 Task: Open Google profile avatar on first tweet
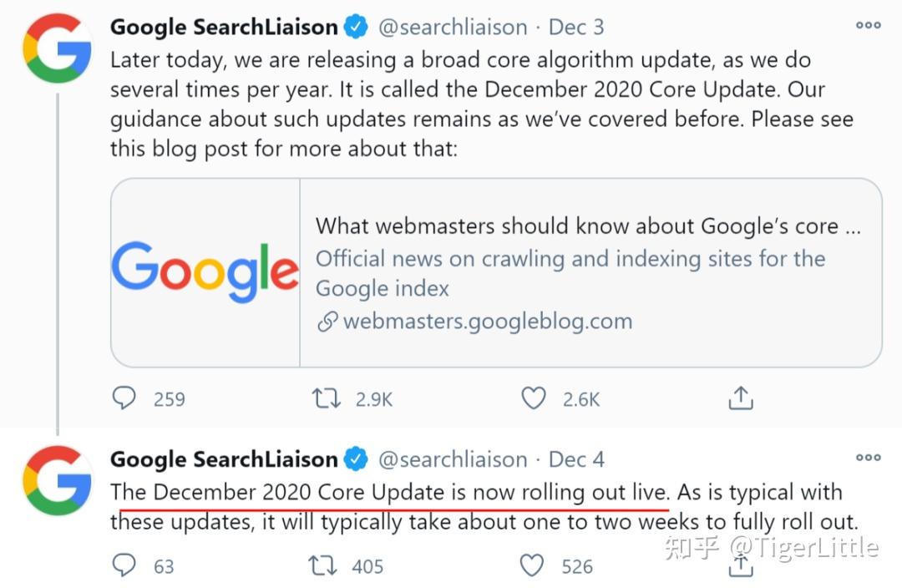57,48
